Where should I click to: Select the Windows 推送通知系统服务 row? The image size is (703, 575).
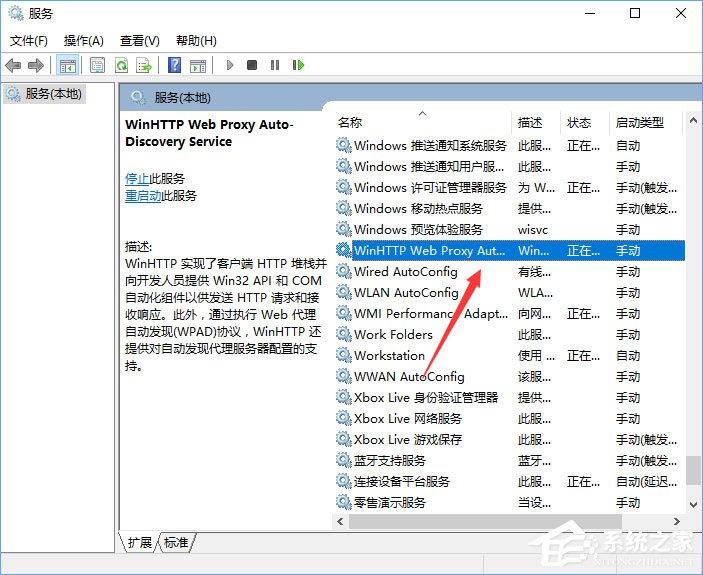(x=510, y=146)
